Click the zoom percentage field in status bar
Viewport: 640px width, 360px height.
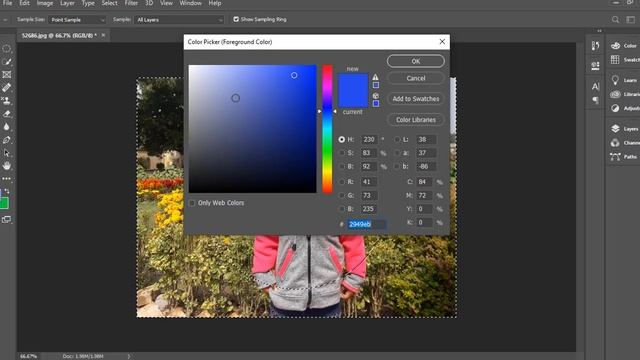coord(29,356)
